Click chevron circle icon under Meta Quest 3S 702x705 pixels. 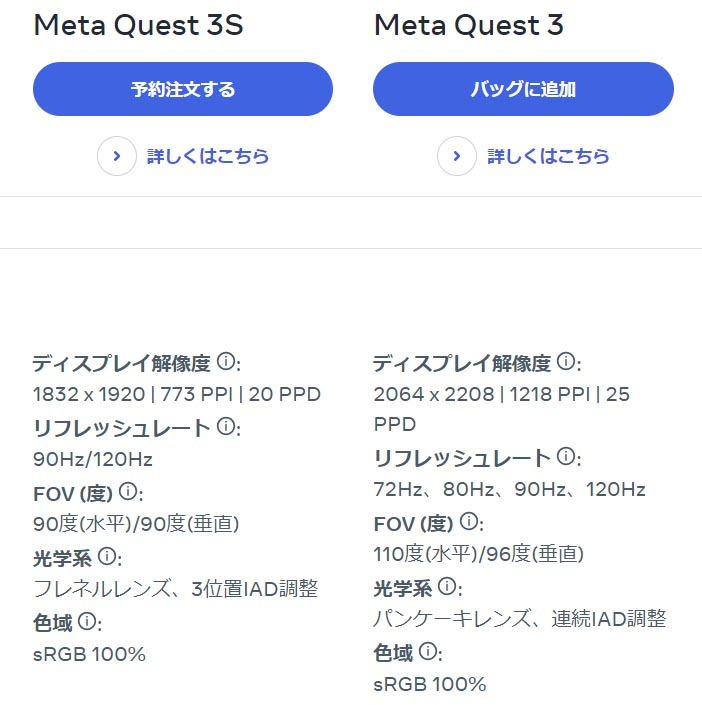tap(117, 156)
